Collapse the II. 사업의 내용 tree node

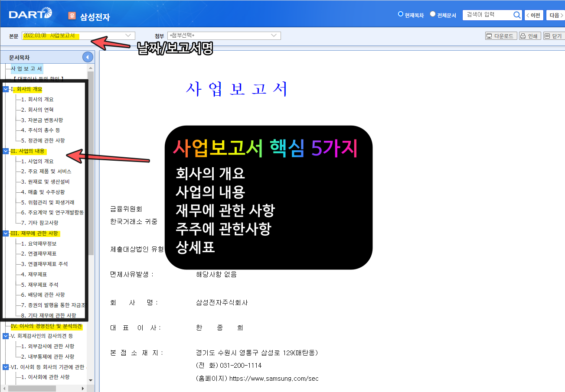[6, 151]
